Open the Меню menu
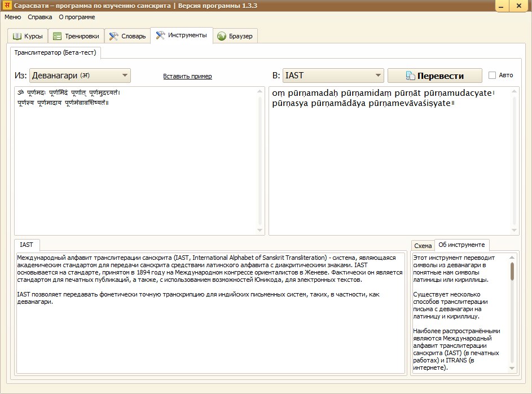This screenshot has height=394, width=532. 12,17
